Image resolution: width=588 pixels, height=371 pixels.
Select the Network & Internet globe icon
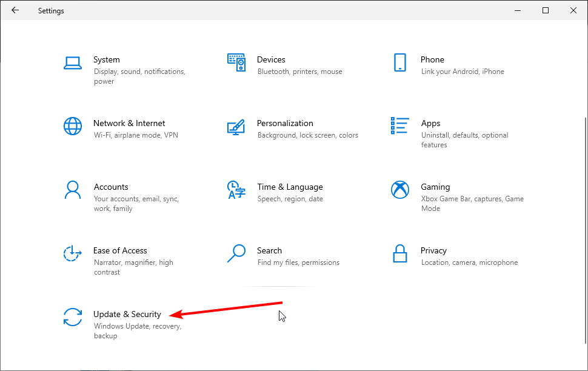coord(73,126)
